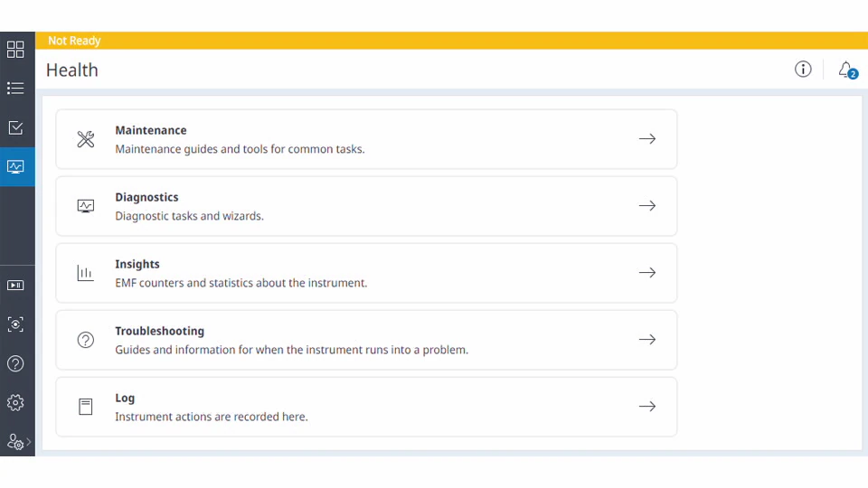Click 'Maintenance guides and tools for common tasks.'
This screenshot has width=868, height=488.
[240, 149]
